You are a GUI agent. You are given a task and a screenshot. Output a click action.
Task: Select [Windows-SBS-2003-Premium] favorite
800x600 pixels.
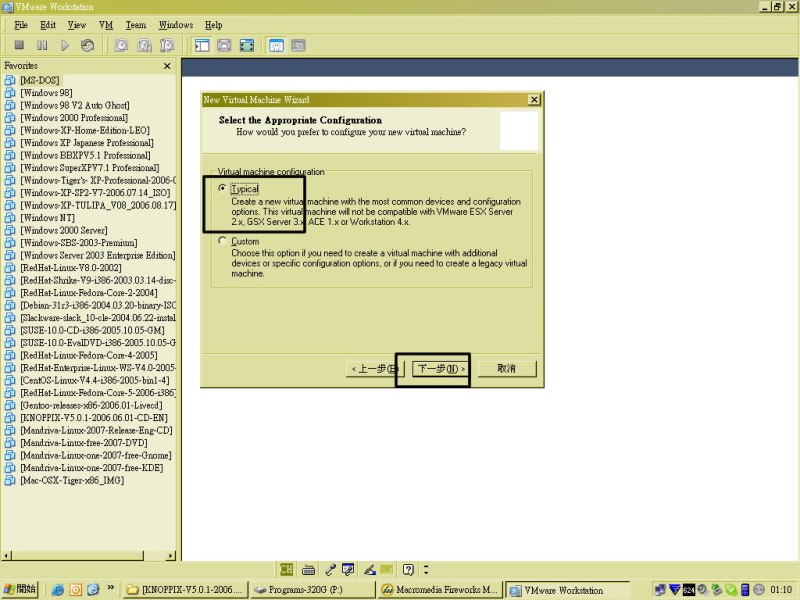coord(79,242)
